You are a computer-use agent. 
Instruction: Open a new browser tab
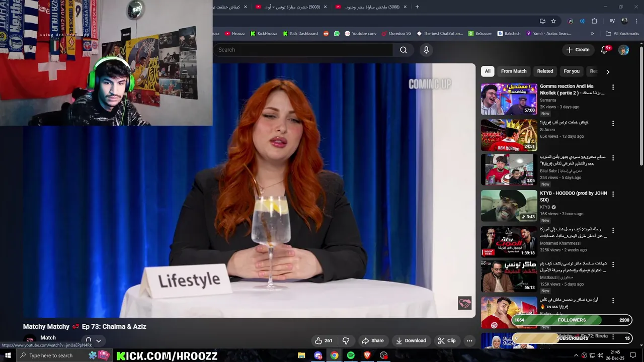pyautogui.click(x=417, y=7)
